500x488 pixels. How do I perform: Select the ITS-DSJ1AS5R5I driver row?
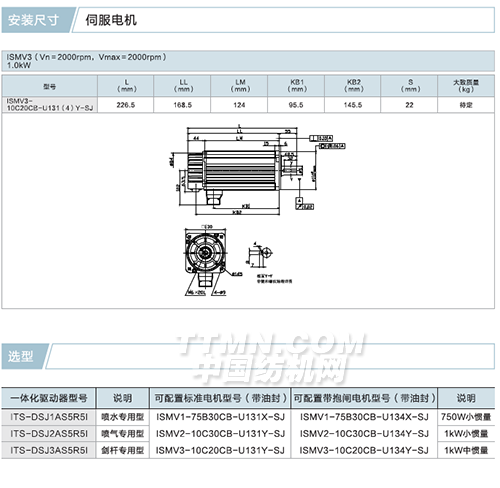(248, 417)
